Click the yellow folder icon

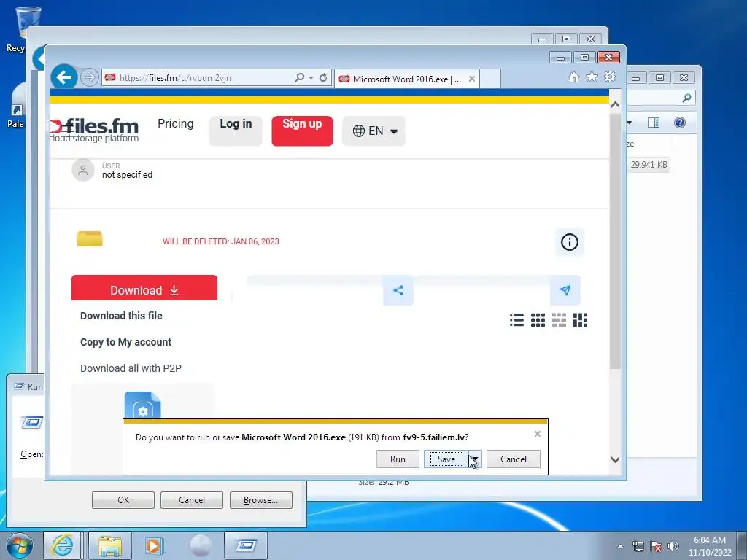click(90, 238)
